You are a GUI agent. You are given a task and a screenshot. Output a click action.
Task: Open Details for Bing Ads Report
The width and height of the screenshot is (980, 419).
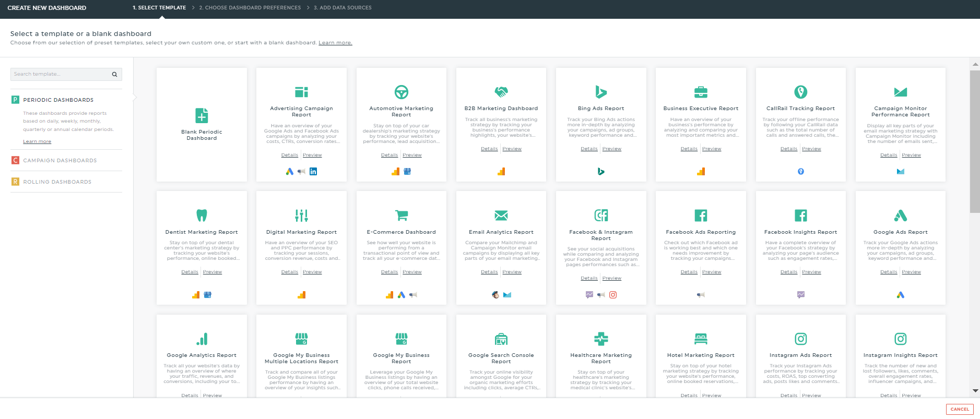click(x=589, y=149)
